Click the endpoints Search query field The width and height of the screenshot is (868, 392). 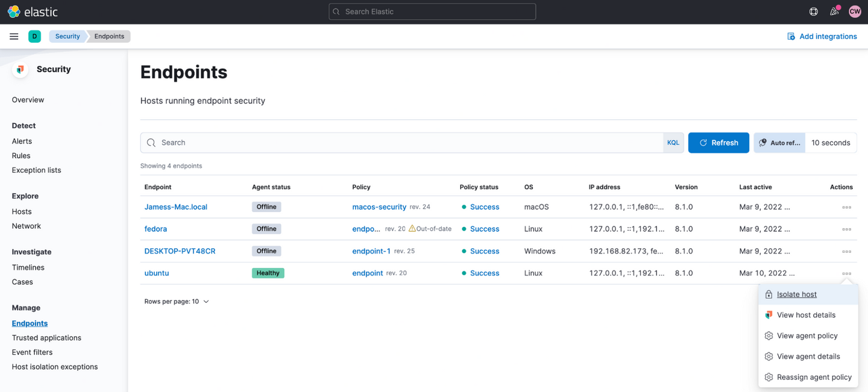(404, 143)
